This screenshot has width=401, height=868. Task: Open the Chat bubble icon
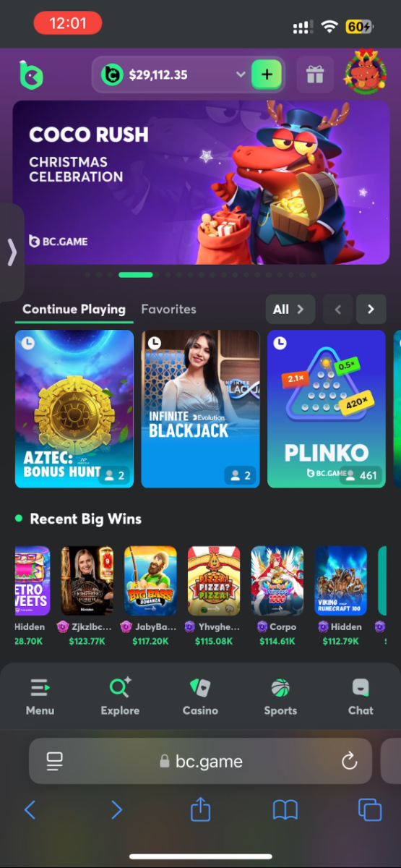click(361, 687)
